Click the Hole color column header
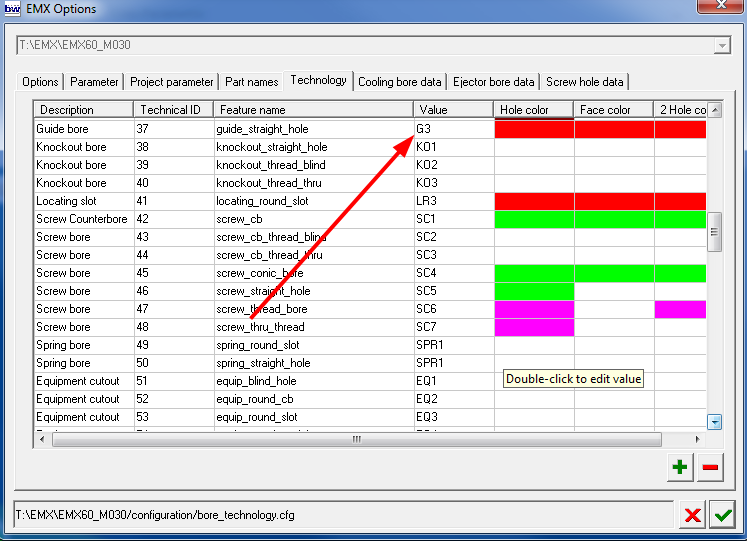This screenshot has width=747, height=541. 534,110
